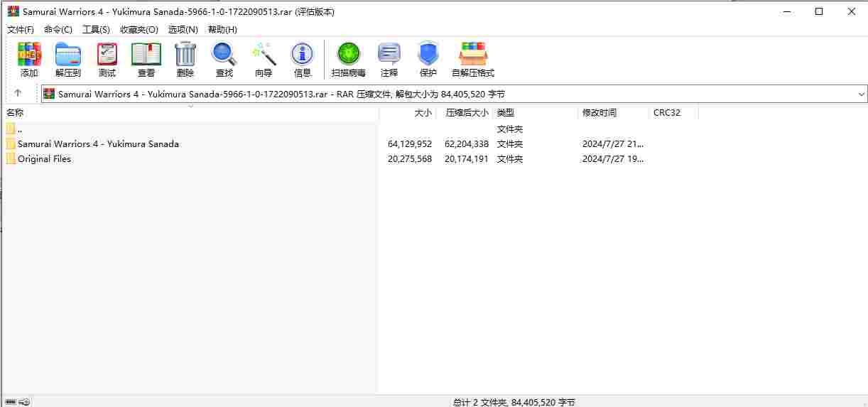Click modified time "2024/7/27 21..."

pyautogui.click(x=613, y=143)
